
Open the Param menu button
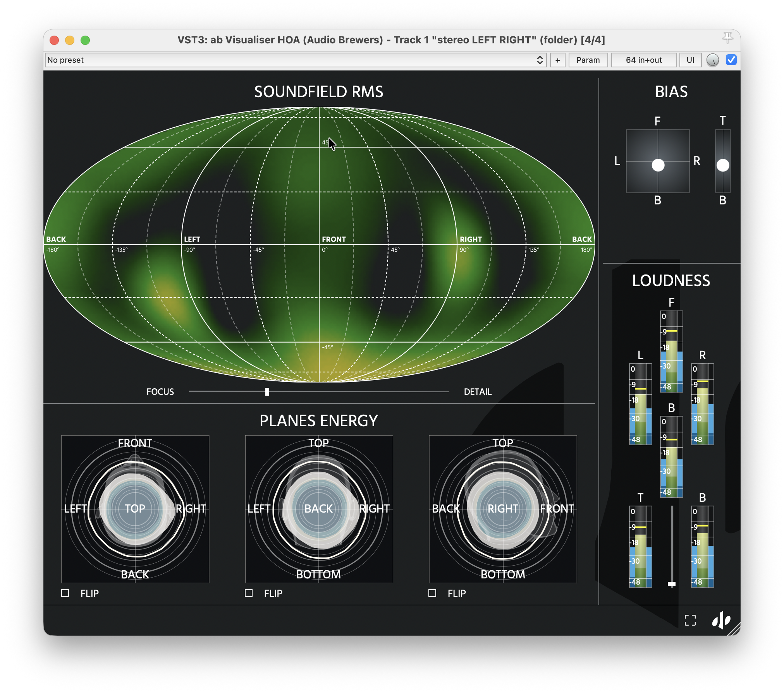pyautogui.click(x=588, y=60)
